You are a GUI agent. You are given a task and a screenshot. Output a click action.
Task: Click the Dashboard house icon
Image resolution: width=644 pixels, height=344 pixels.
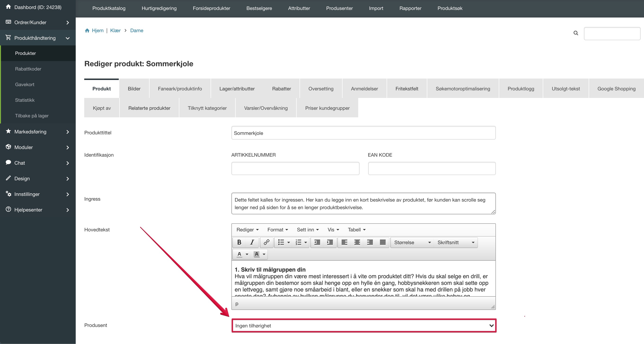[x=8, y=7]
